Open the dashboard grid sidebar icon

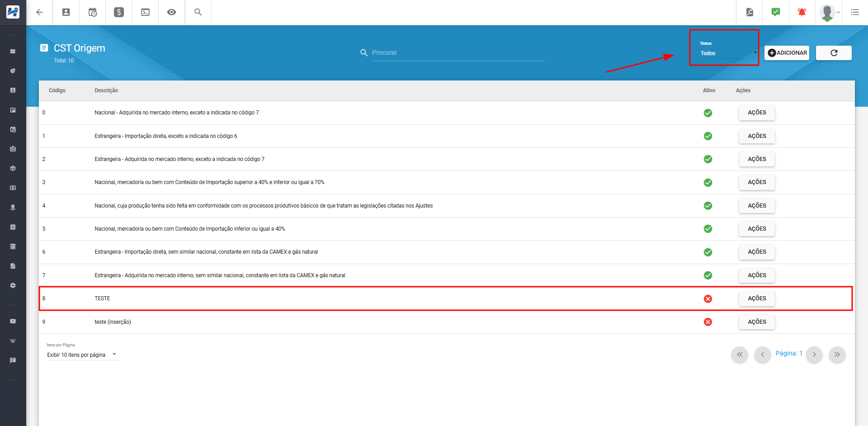pos(13,51)
